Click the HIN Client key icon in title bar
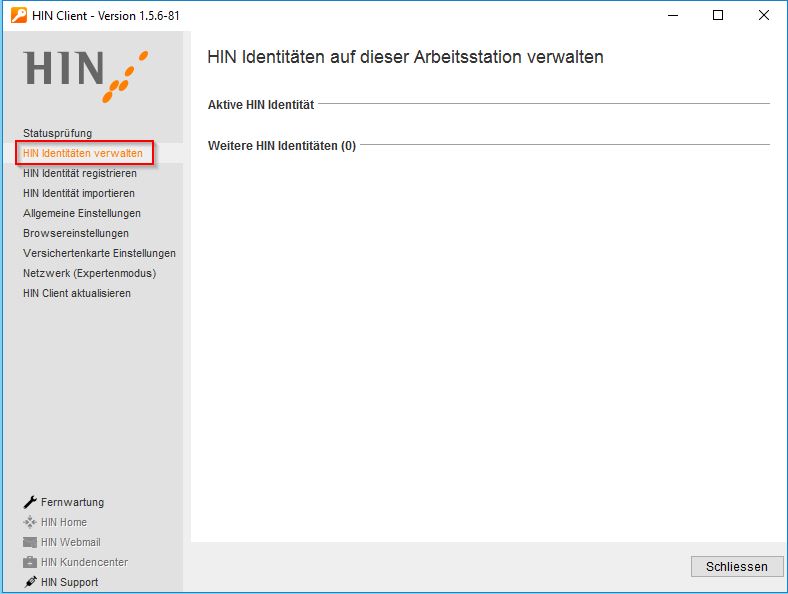Viewport: 788px width, 594px height. point(17,15)
